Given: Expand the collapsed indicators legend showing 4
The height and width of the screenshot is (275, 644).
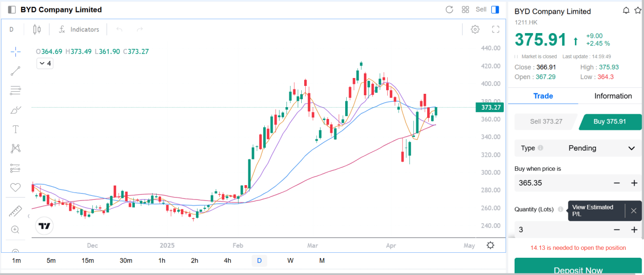Looking at the screenshot, I should pos(45,63).
